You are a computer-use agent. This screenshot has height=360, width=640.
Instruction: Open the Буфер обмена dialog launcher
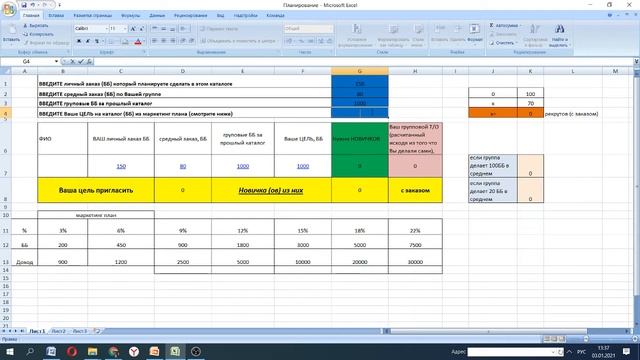click(68, 52)
